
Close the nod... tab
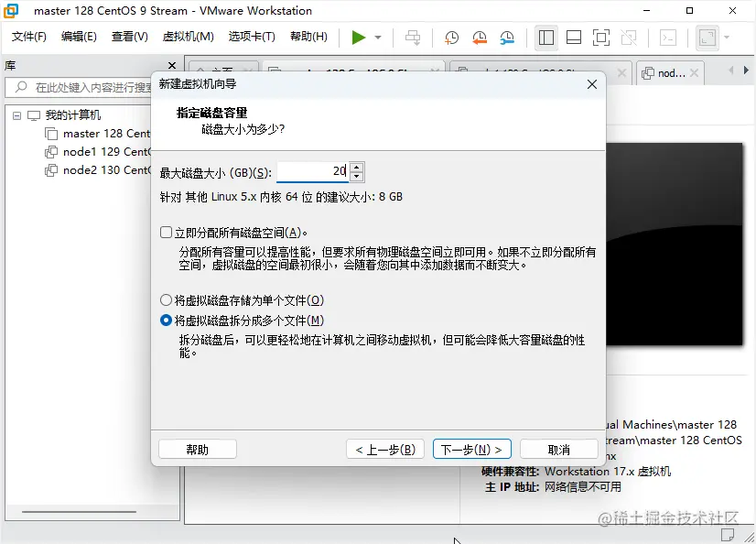(x=694, y=73)
